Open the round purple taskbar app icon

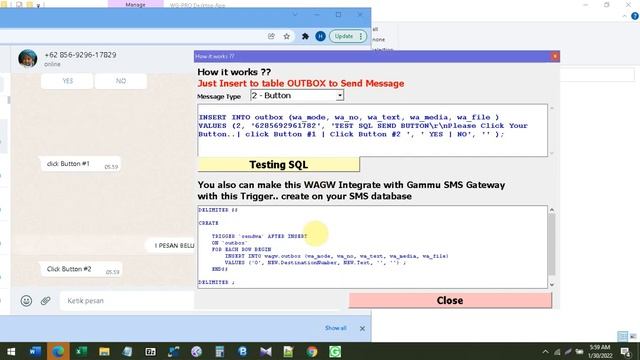tap(196, 351)
